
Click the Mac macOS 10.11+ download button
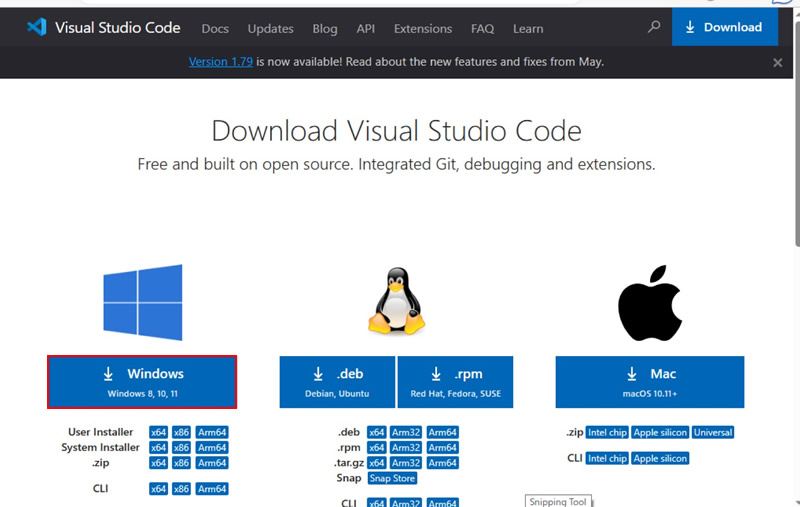point(649,382)
